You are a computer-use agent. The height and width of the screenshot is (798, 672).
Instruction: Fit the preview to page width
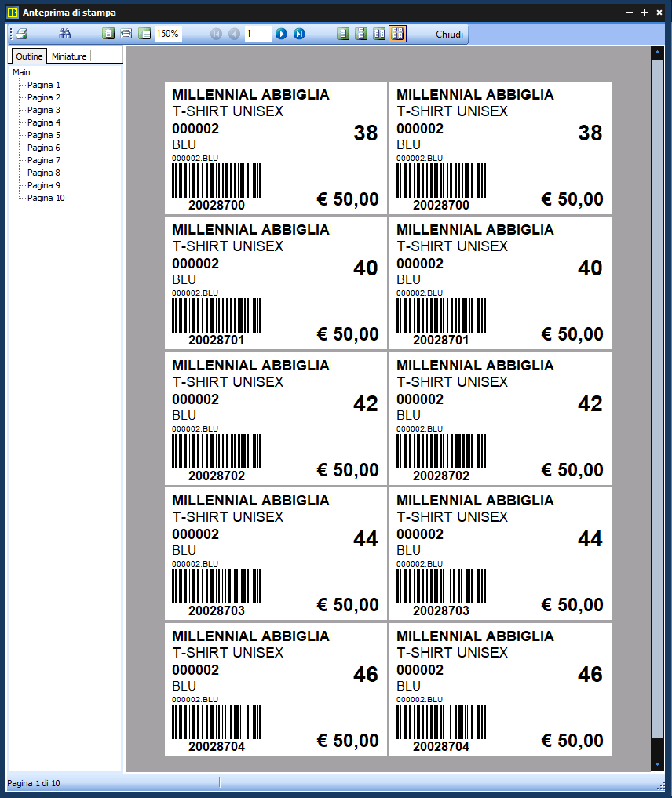pyautogui.click(x=126, y=34)
